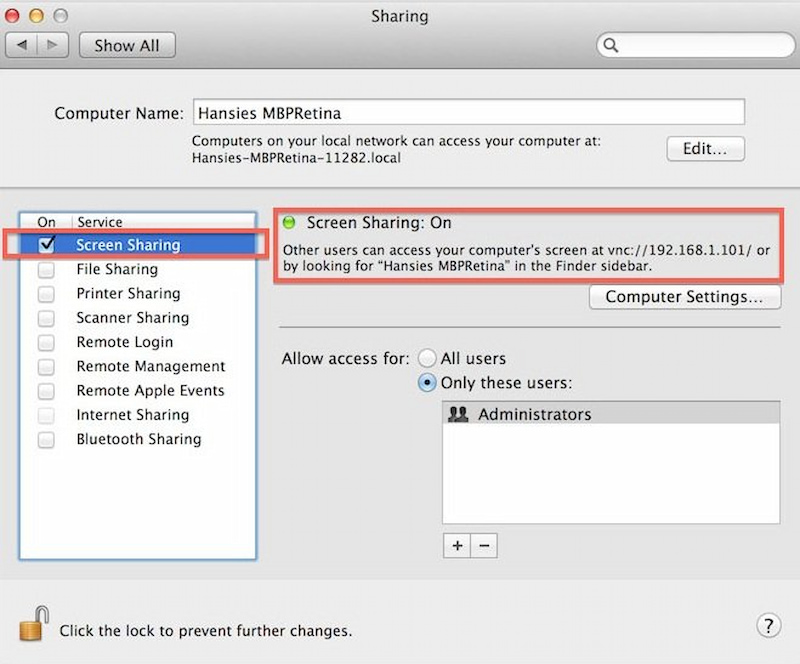Select the Printer Sharing service row
Image resolution: width=800 pixels, height=664 pixels.
point(138,293)
